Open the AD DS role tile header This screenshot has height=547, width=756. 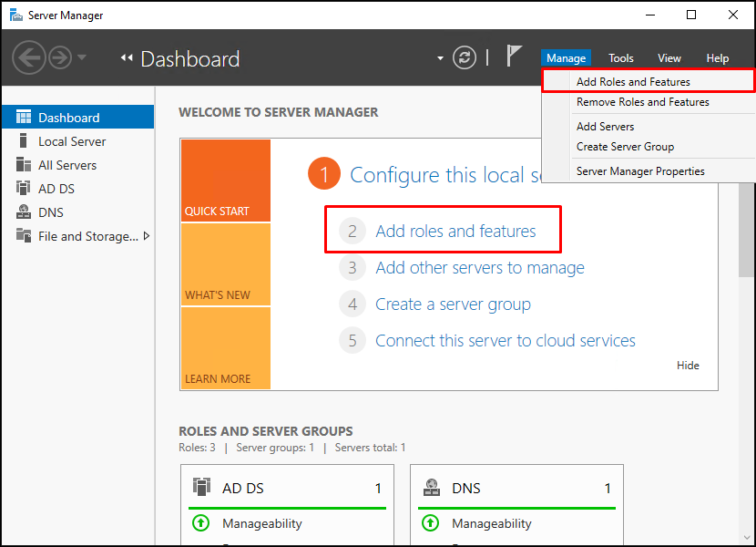click(287, 488)
